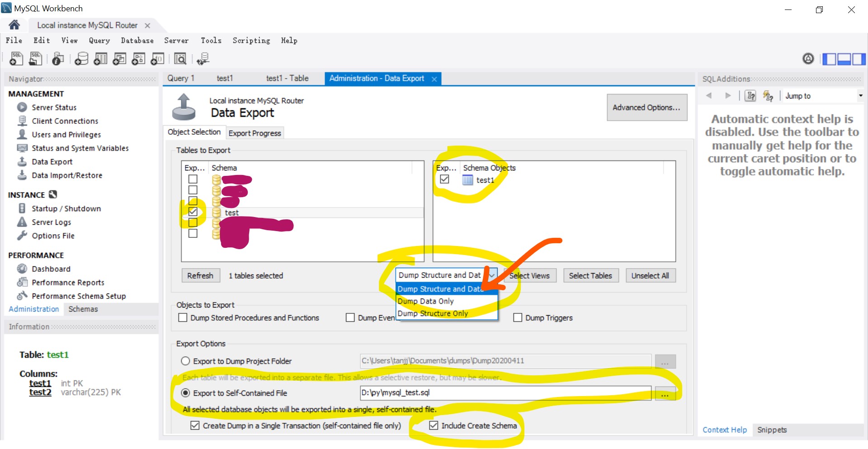Close the Administration - Data Export tab
This screenshot has width=868, height=449.
click(434, 79)
